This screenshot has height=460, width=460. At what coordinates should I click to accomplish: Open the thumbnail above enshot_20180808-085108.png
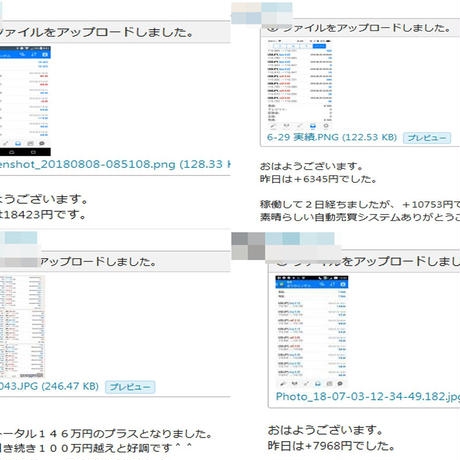[x=25, y=101]
